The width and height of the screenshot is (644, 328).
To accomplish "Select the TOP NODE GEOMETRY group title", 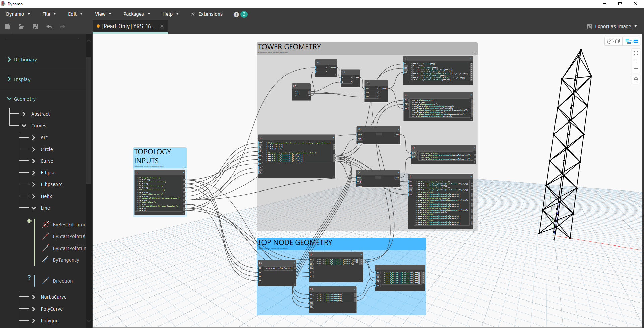I will coord(295,243).
